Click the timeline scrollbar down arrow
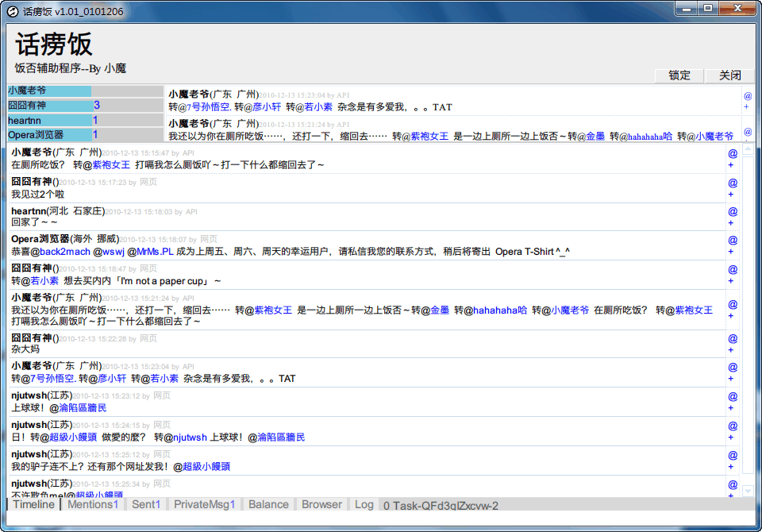The width and height of the screenshot is (762, 532). point(748,491)
